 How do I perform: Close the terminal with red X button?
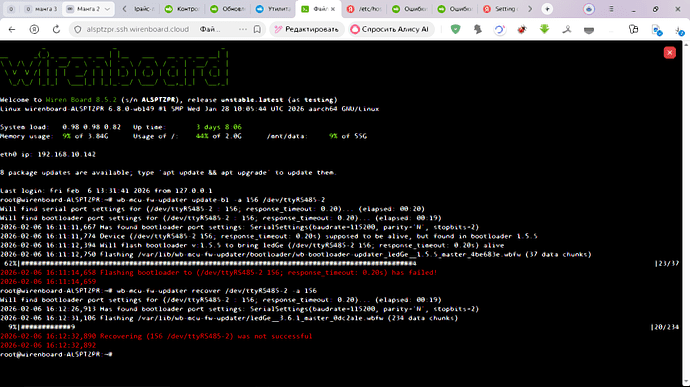click(x=670, y=52)
